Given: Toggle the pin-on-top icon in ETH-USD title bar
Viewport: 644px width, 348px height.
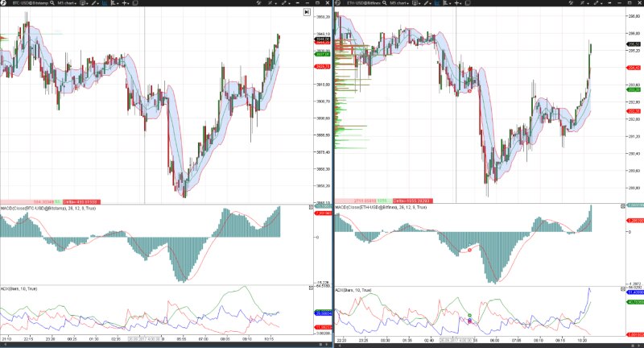Looking at the screenshot, I should pos(609,3).
